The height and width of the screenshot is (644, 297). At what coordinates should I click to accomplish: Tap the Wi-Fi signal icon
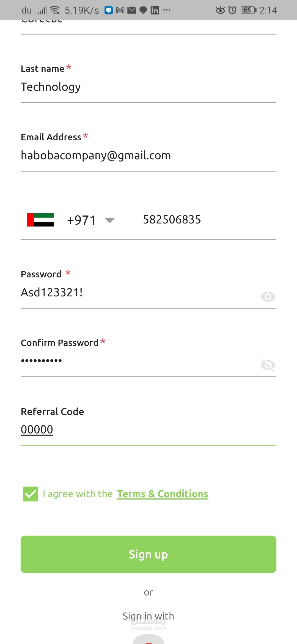click(x=55, y=10)
